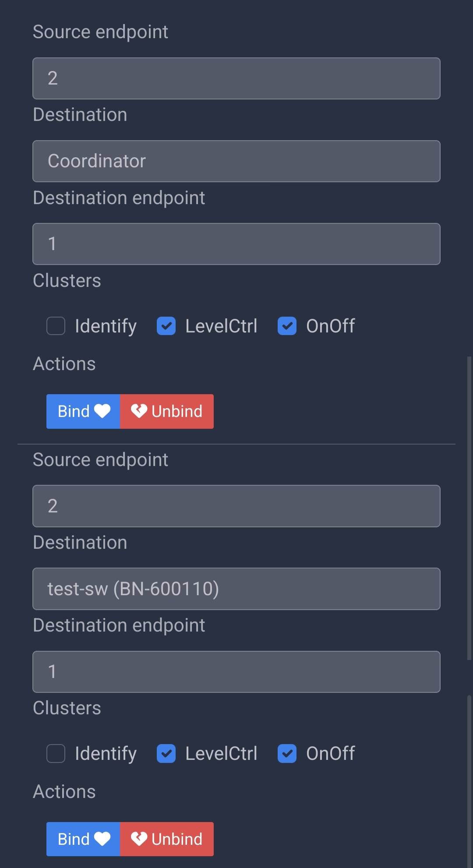Image resolution: width=473 pixels, height=868 pixels.
Task: Uncheck LevelCtrl in the test-sw binding
Action: point(166,753)
